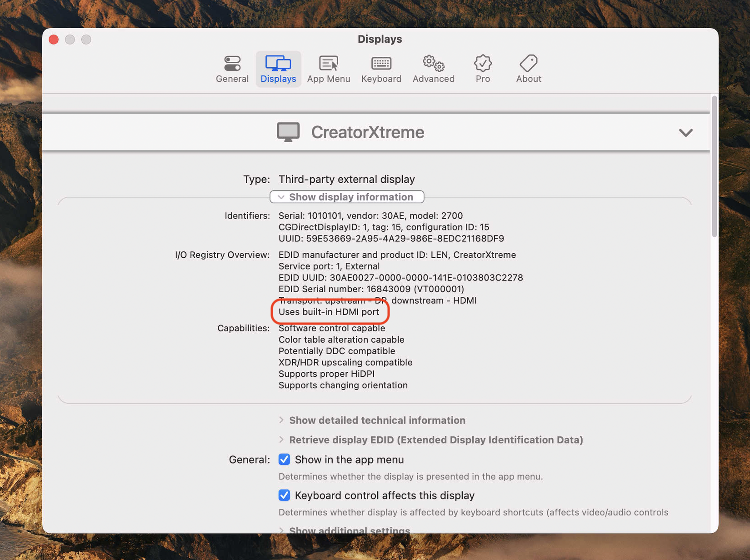Screen dimensions: 750x560
Task: Select the UUID line text
Action: (x=391, y=239)
